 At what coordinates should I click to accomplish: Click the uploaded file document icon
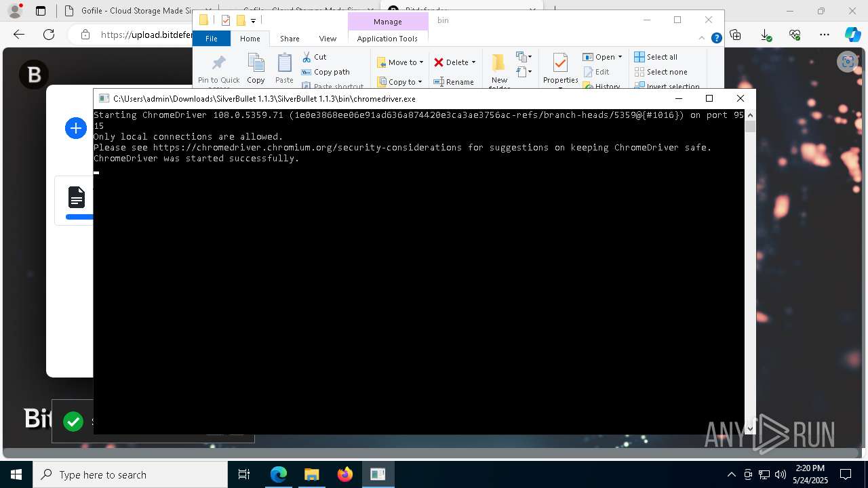[x=77, y=198]
